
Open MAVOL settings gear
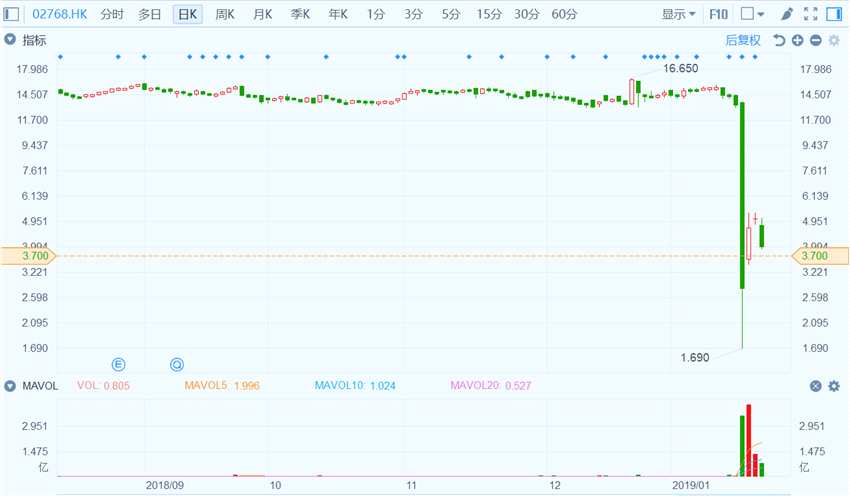point(834,386)
